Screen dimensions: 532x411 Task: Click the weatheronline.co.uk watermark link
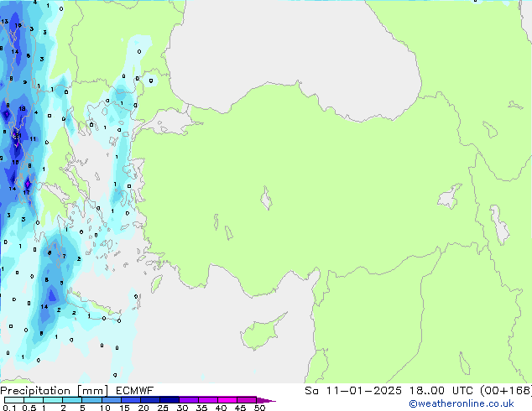[472, 404]
